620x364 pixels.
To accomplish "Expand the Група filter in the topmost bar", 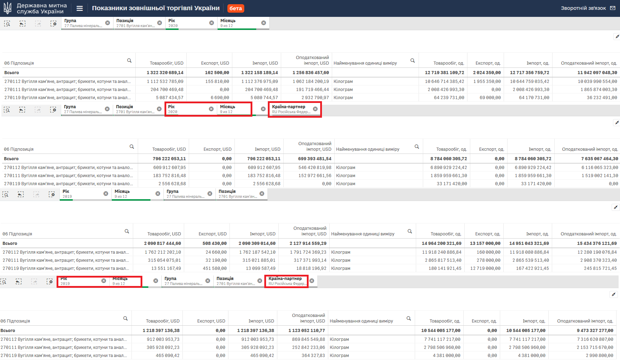I will click(83, 23).
